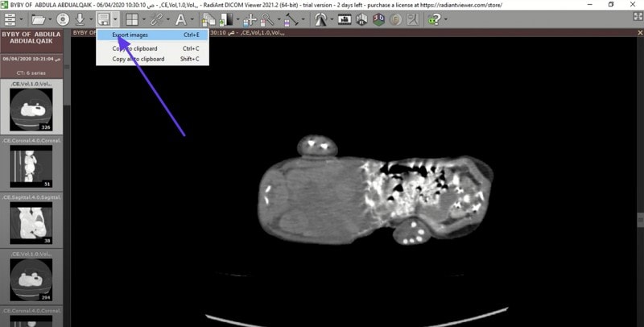The image size is (644, 327).
Task: Toggle the series preview bar icon
Action: (x=10, y=19)
